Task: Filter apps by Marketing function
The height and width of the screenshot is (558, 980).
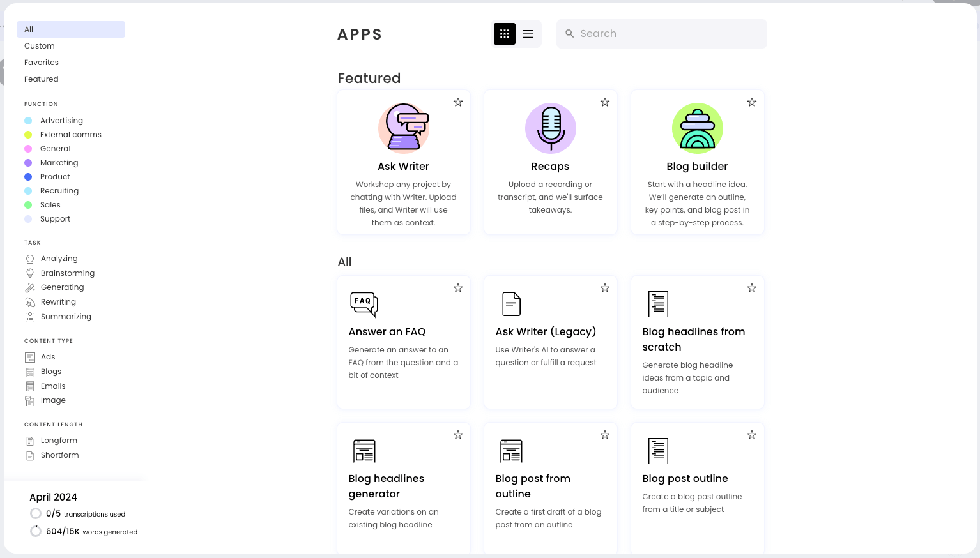Action: coord(59,163)
